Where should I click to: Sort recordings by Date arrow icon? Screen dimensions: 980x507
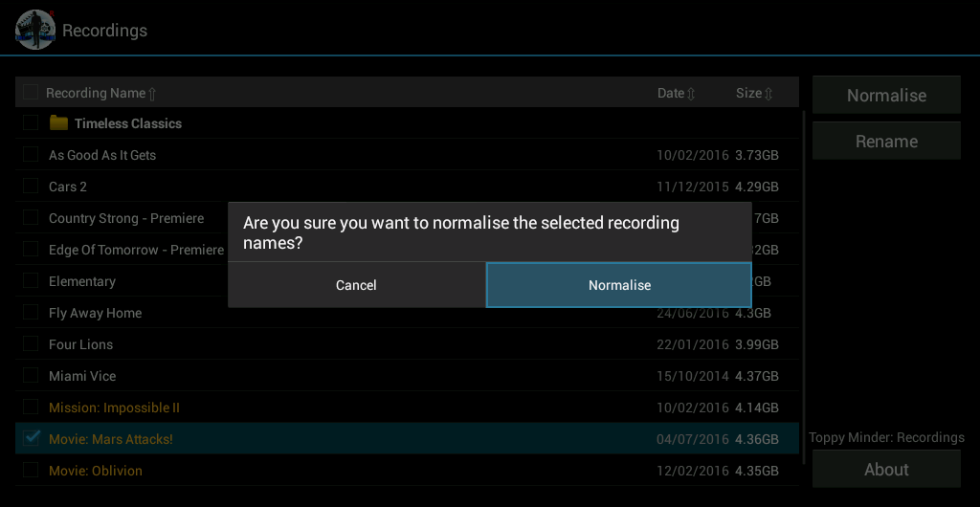[x=691, y=94]
